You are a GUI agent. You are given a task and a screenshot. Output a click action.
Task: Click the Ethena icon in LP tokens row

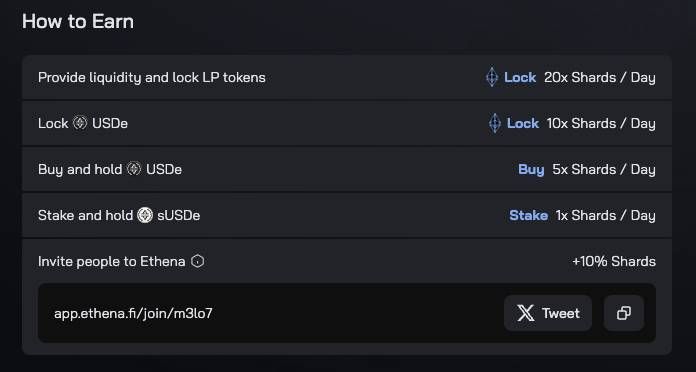pos(492,77)
